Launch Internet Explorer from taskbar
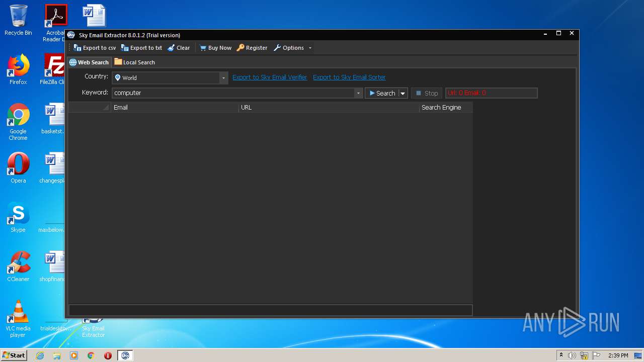Image resolution: width=644 pixels, height=362 pixels. (40, 355)
